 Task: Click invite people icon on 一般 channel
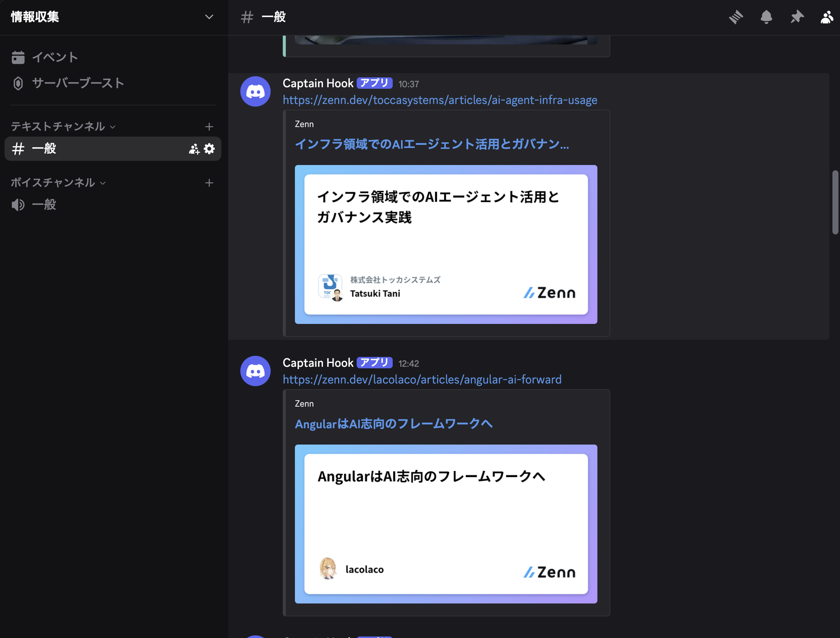click(x=194, y=149)
